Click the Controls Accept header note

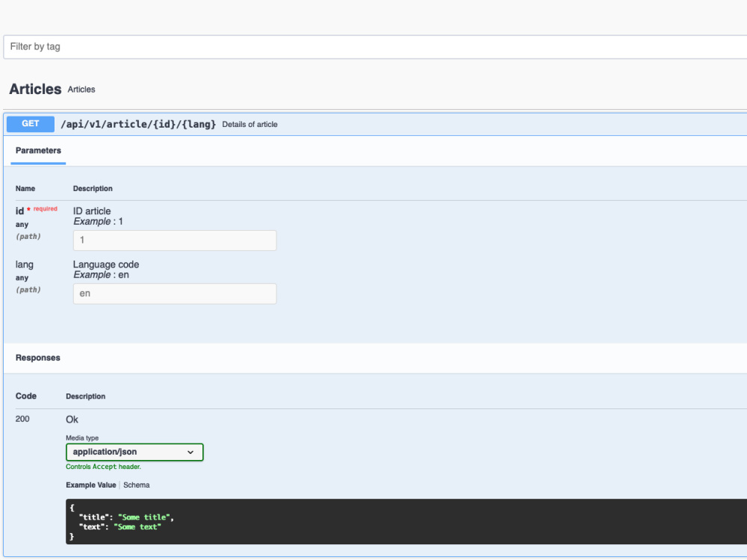tap(103, 467)
